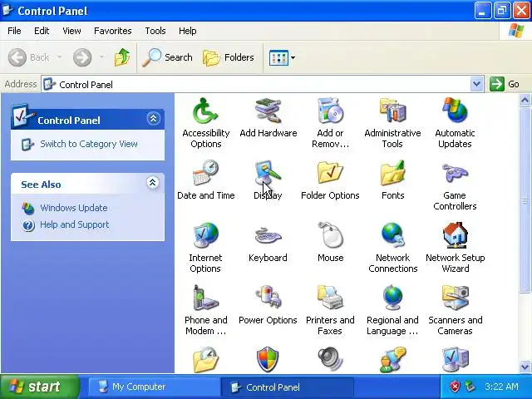532x399 pixels.
Task: Open Printers and Faxes icon
Action: click(x=330, y=298)
